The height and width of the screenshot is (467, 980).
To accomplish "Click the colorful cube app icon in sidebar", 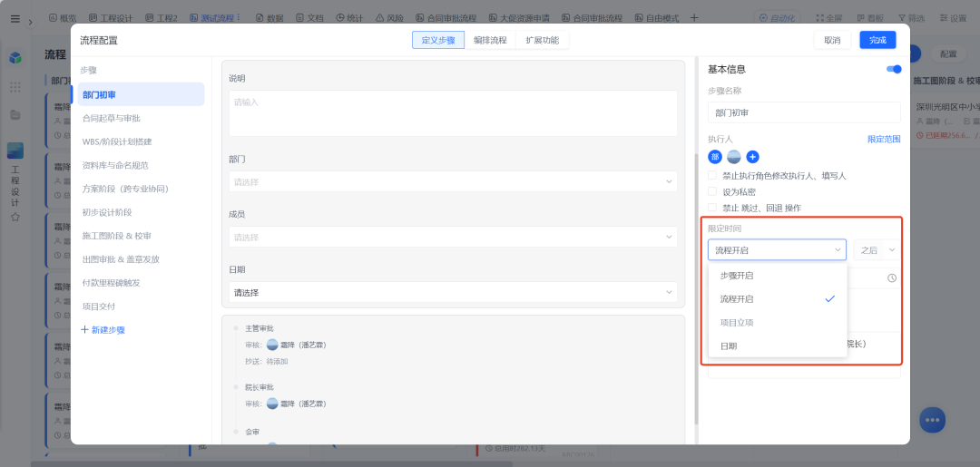I will click(15, 58).
